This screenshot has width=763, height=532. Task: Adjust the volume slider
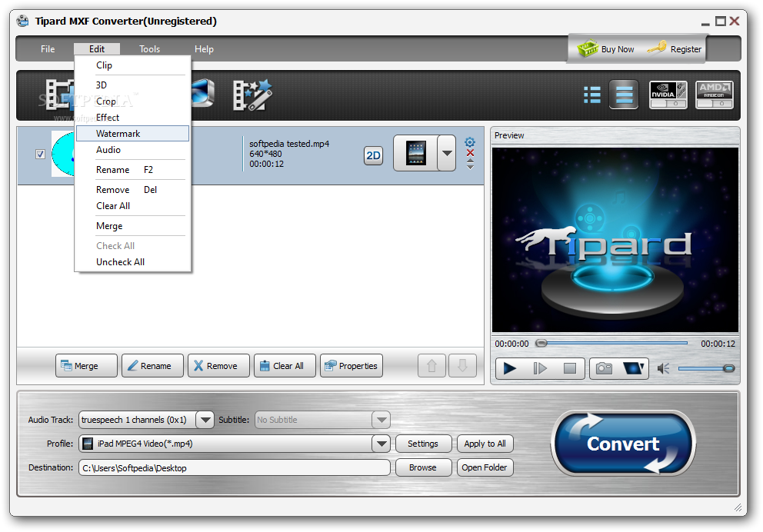coord(706,368)
